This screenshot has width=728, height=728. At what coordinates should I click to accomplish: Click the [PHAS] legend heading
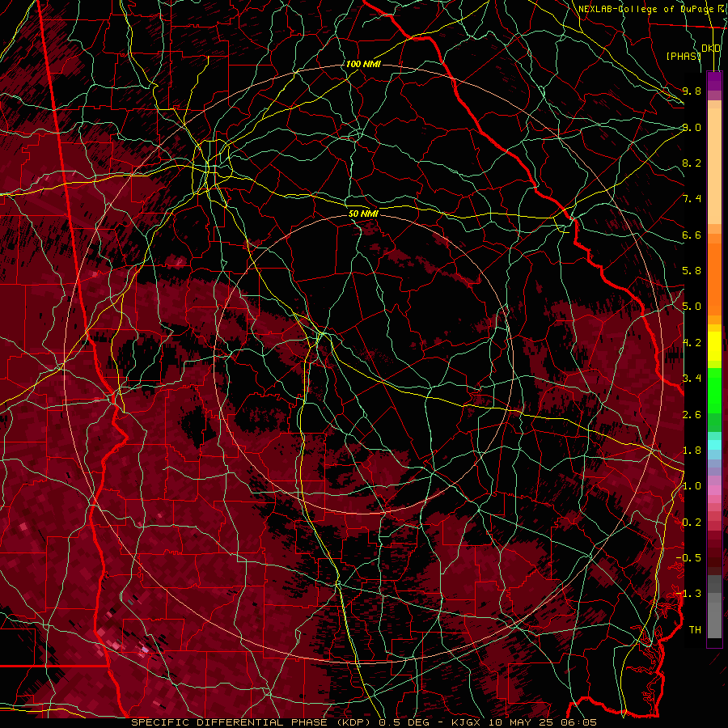[684, 56]
